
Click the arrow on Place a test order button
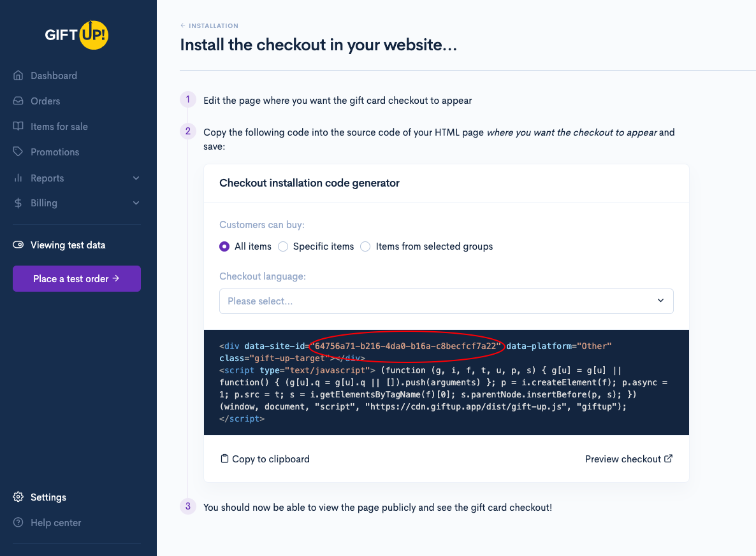[x=116, y=278]
